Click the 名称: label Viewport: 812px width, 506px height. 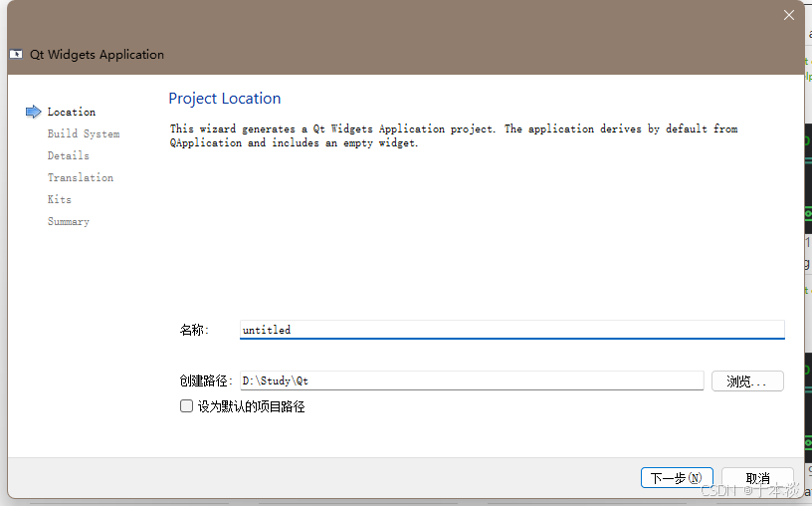pos(194,330)
